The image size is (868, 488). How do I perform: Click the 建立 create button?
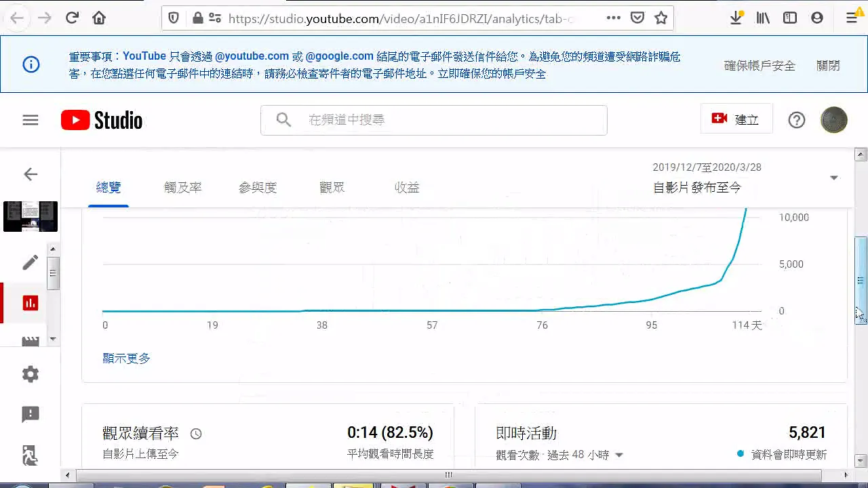[736, 119]
